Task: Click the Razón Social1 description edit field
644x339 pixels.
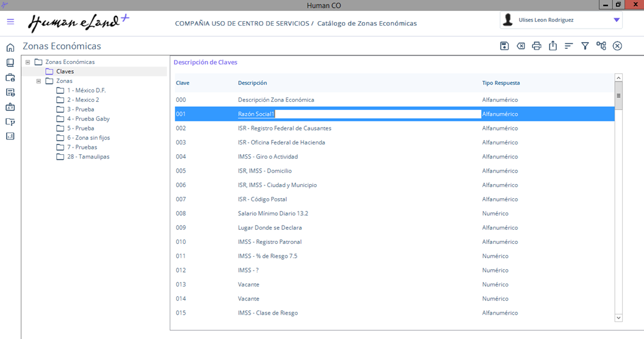Action: (359, 114)
